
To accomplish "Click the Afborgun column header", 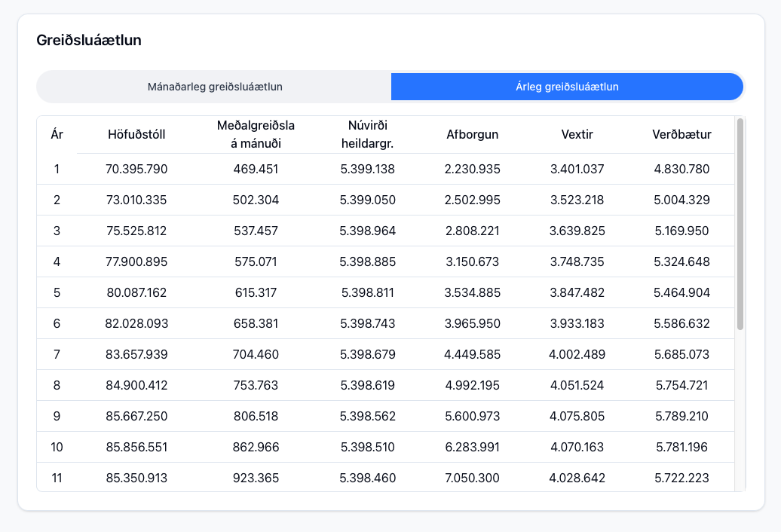I will pyautogui.click(x=473, y=135).
